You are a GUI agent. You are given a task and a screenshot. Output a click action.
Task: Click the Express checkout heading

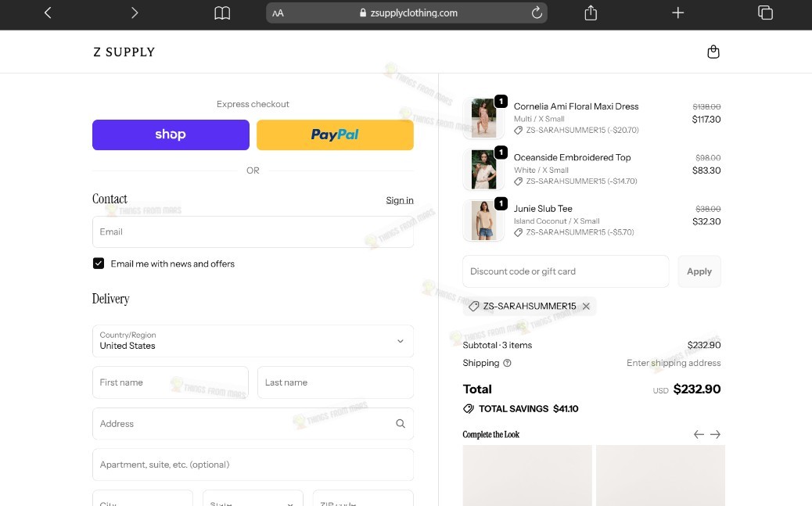click(253, 104)
